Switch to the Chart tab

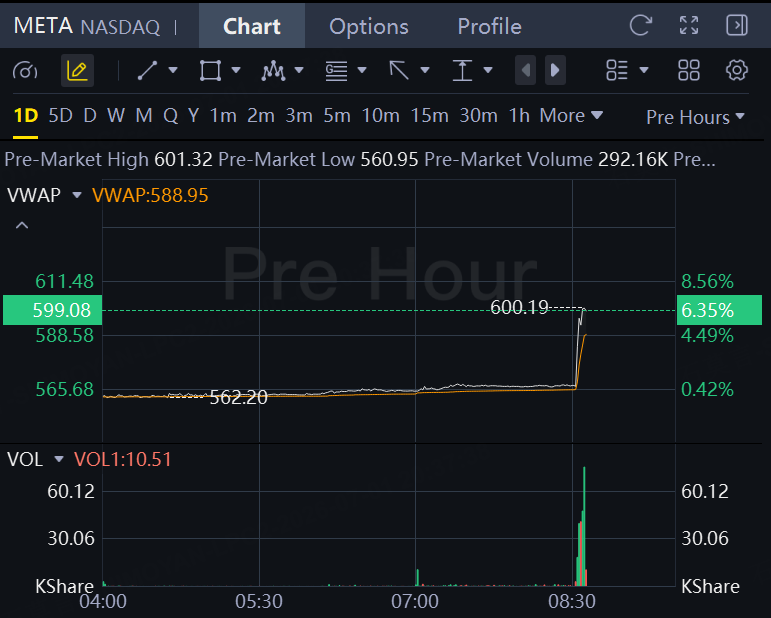[252, 26]
